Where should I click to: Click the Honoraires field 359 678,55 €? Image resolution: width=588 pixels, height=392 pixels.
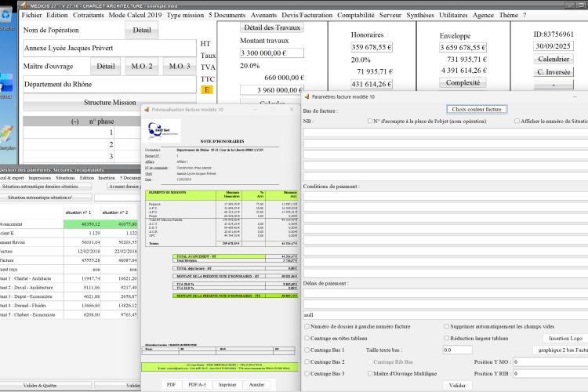[x=372, y=47]
